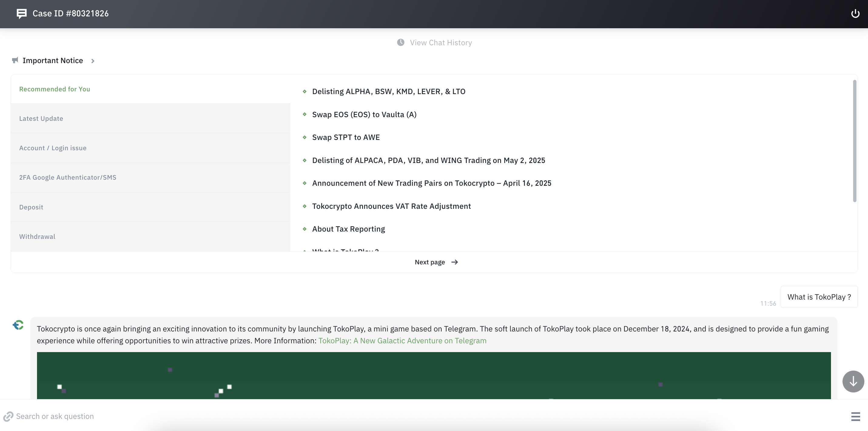Select the Latest Update tab

(150, 119)
